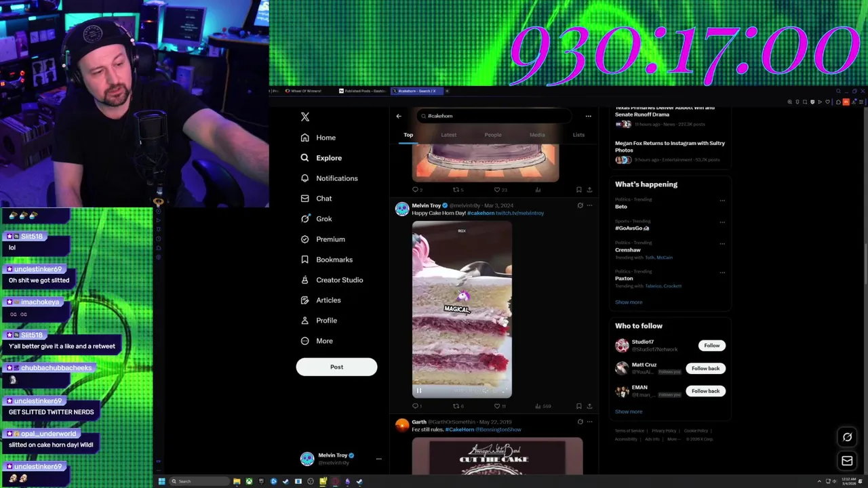Click Melvin Troy's post avatar

pyautogui.click(x=402, y=209)
